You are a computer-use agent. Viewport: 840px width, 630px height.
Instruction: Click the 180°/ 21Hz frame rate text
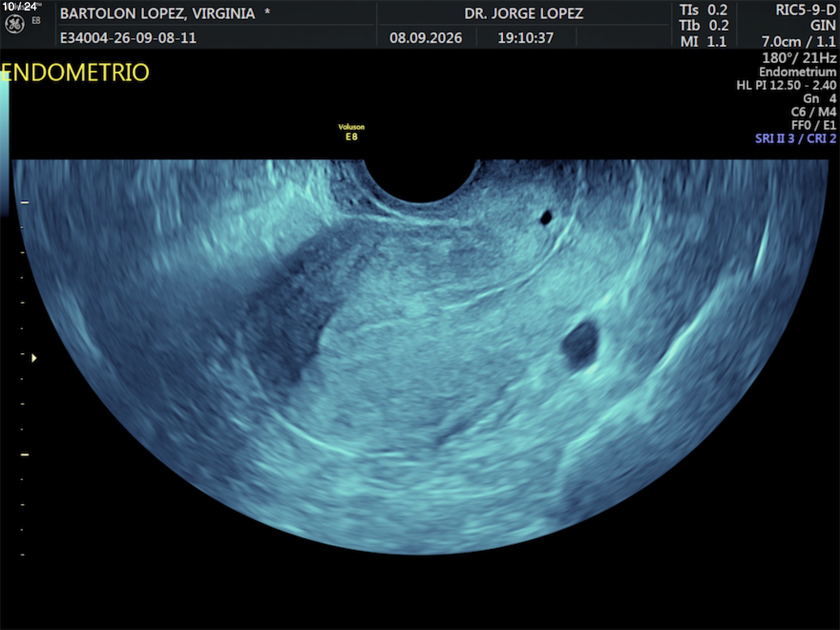(799, 58)
